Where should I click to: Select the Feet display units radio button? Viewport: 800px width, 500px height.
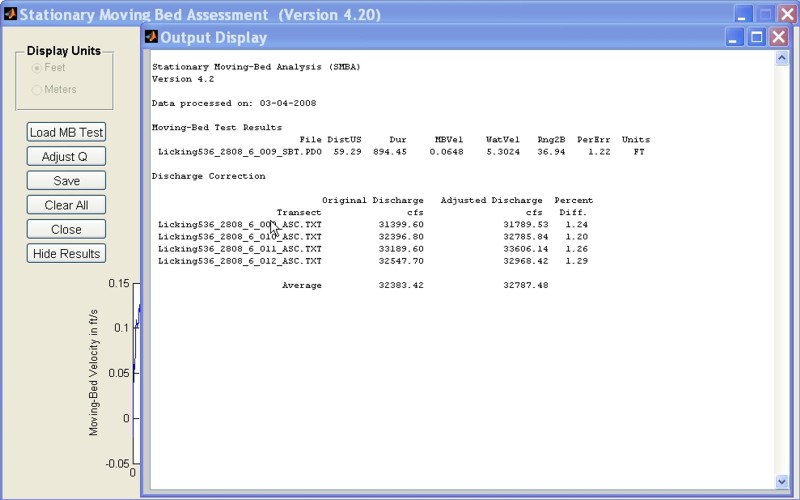click(x=37, y=68)
